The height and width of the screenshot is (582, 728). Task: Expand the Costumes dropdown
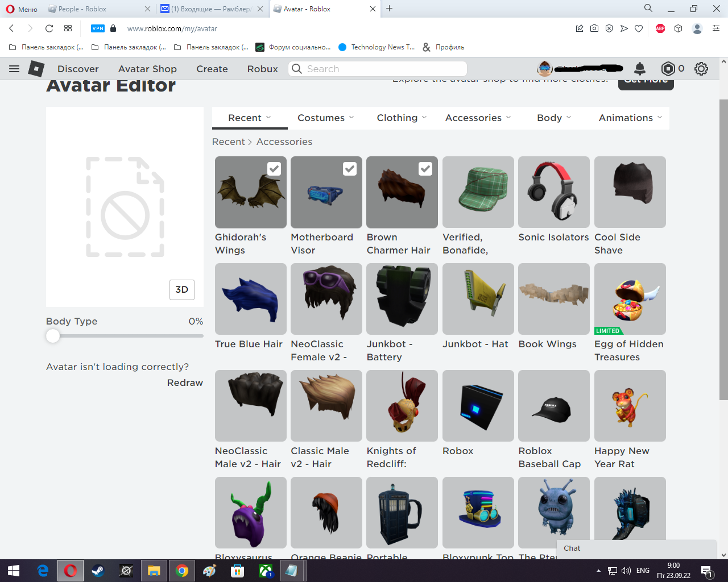click(326, 118)
